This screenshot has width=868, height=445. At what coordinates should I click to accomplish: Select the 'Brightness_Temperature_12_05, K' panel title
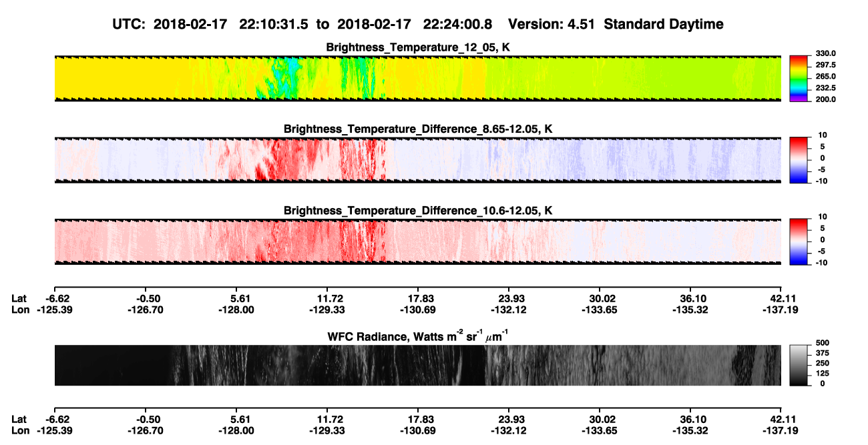click(x=418, y=47)
